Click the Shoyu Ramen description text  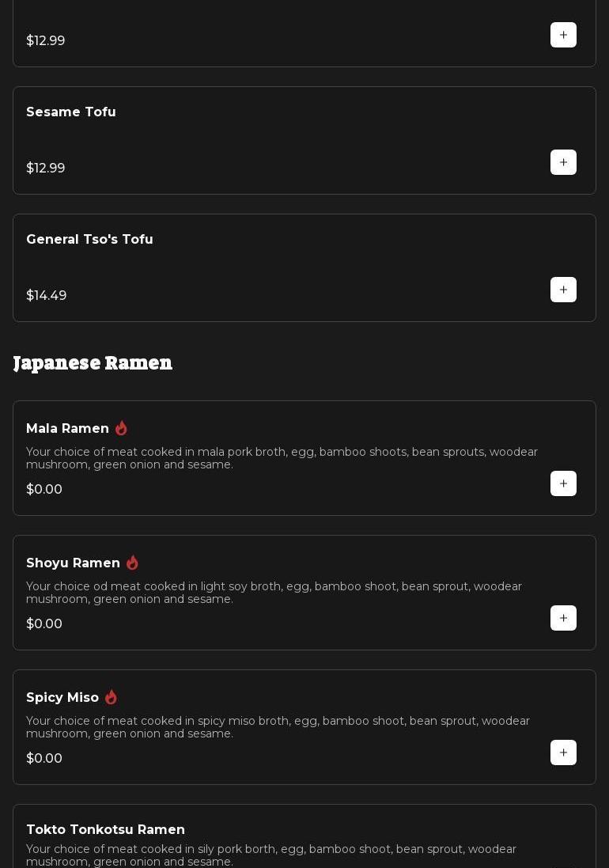pyautogui.click(x=274, y=593)
